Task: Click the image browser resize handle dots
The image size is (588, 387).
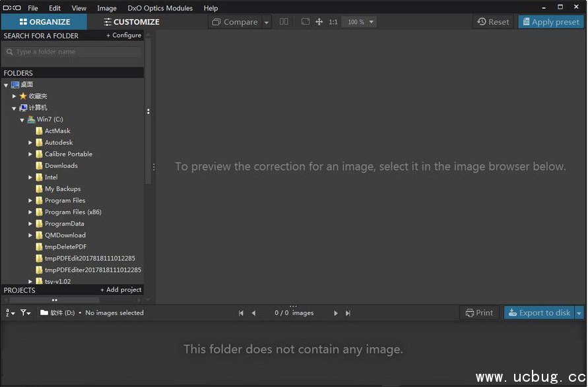Action: (293, 306)
